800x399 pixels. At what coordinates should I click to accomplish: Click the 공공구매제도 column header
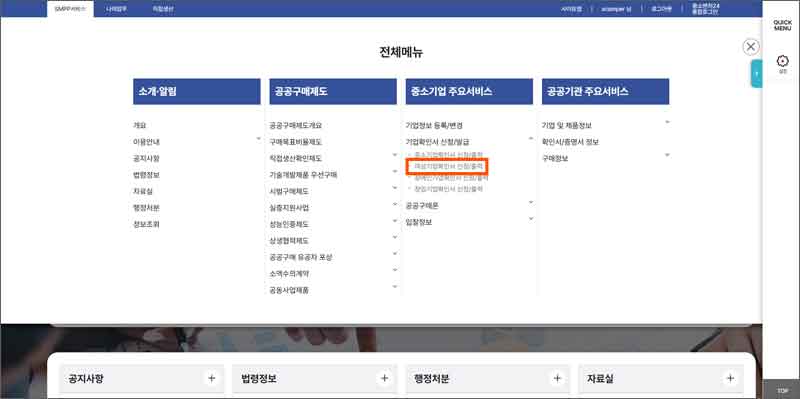pos(333,91)
